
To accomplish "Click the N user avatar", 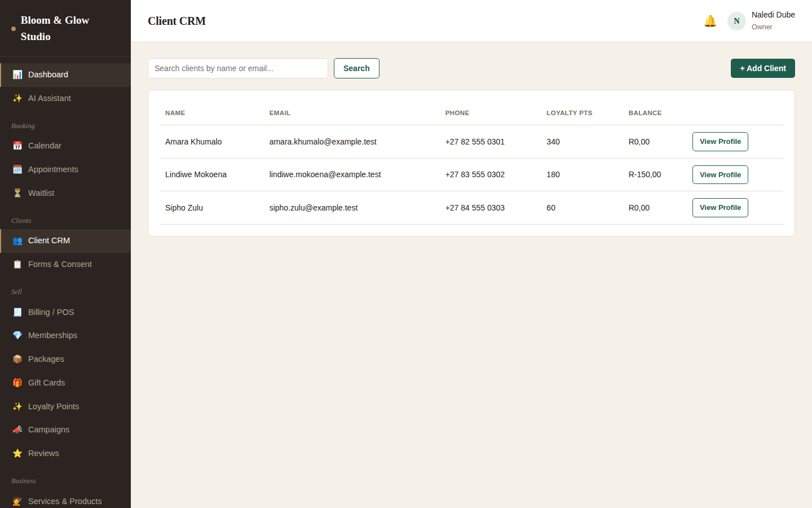I will [x=736, y=21].
